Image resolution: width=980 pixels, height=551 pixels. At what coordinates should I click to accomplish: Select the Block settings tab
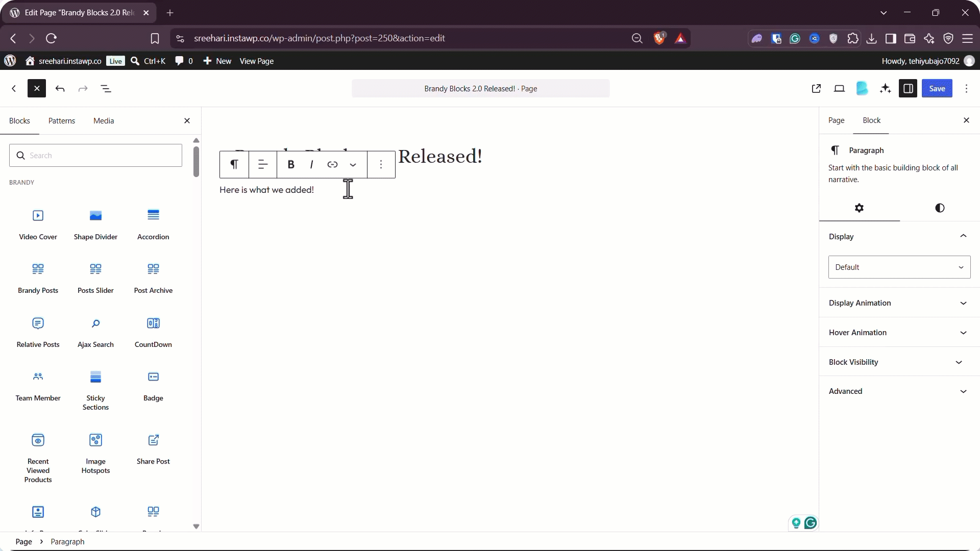(x=871, y=120)
